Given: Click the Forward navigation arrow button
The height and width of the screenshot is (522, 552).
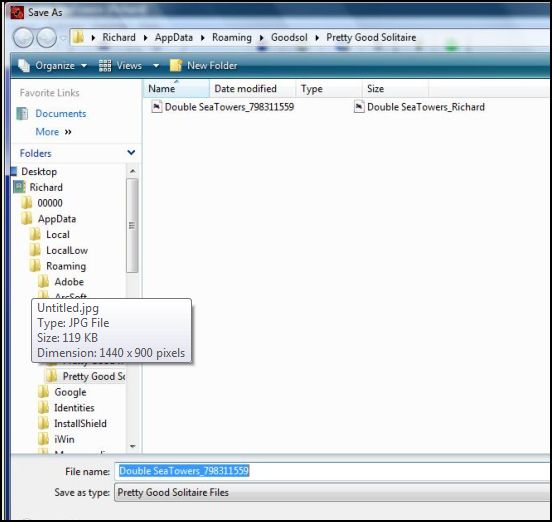Looking at the screenshot, I should click(x=46, y=38).
